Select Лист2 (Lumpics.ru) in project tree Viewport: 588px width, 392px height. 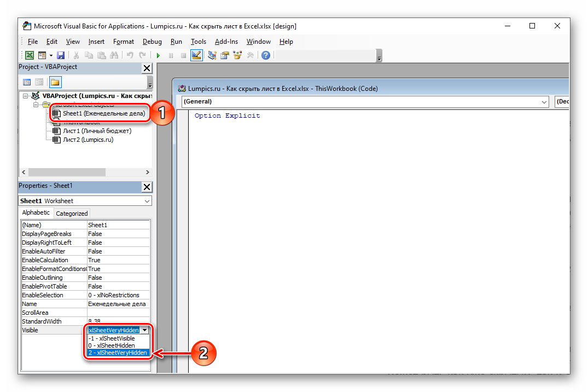[88, 140]
